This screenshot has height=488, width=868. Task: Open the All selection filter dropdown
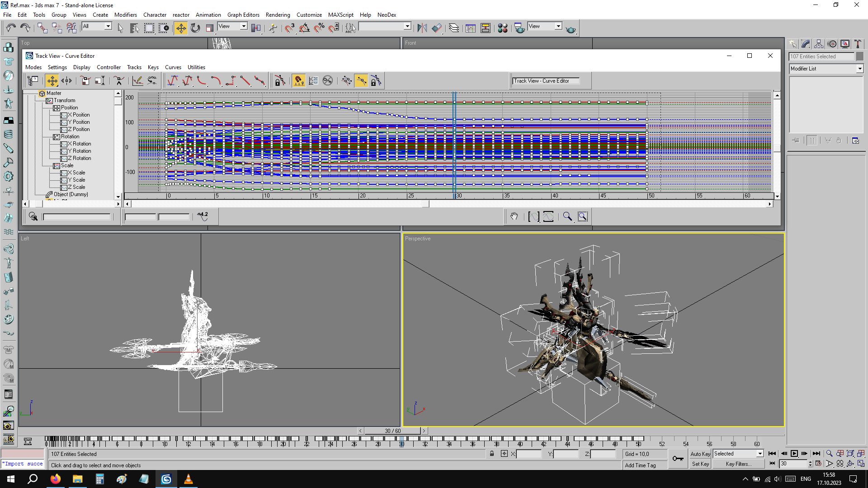coord(108,26)
